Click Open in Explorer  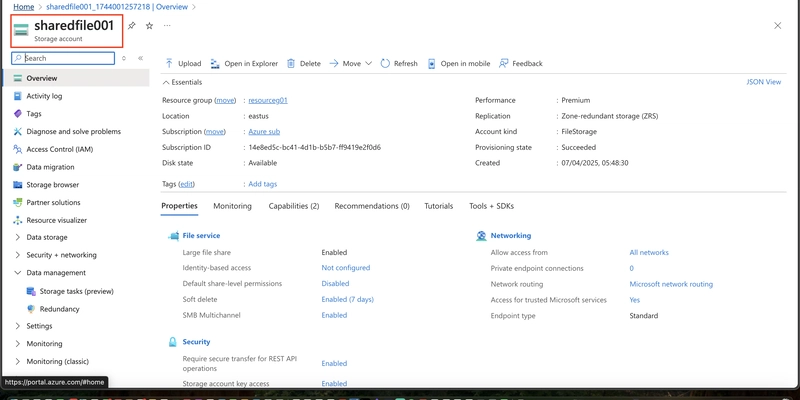point(244,64)
